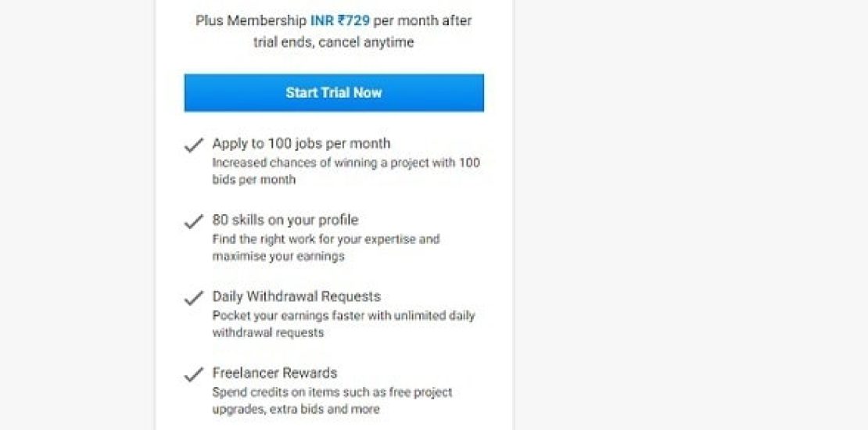
Task: Click the Plus Membership label text
Action: [251, 21]
